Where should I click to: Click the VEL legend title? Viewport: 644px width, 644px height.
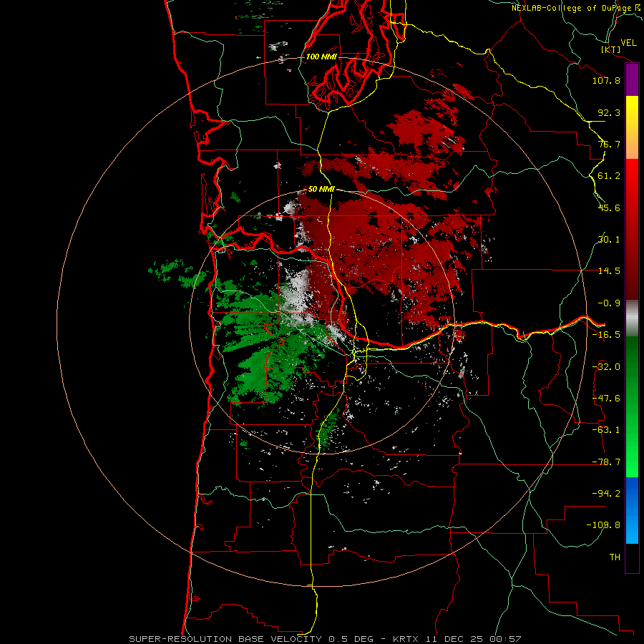(628, 43)
